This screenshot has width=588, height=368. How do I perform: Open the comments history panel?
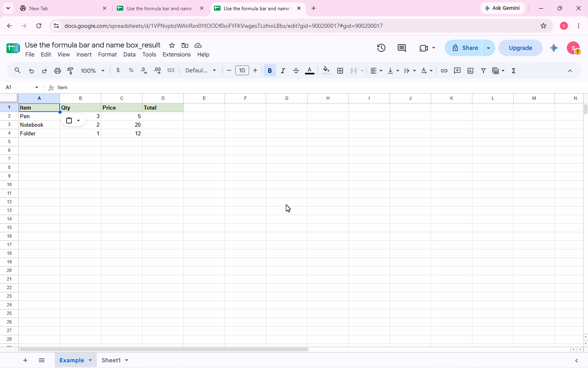point(402,48)
